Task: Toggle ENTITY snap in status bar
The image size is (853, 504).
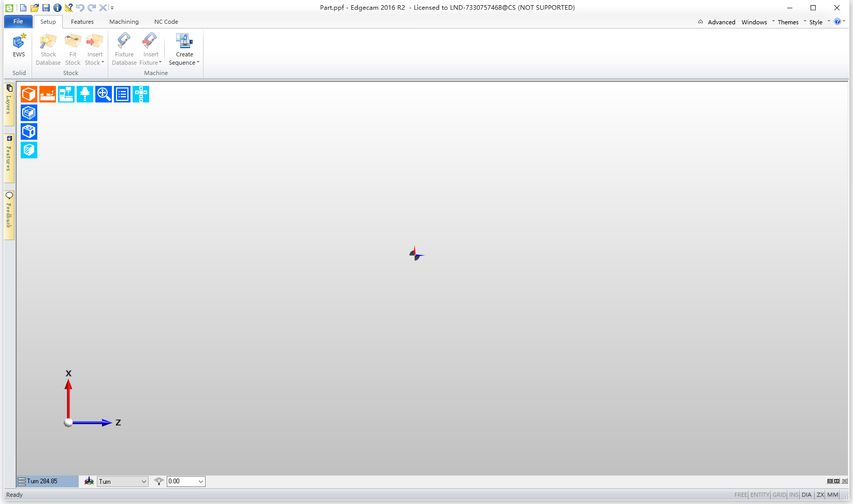Action: pyautogui.click(x=760, y=495)
